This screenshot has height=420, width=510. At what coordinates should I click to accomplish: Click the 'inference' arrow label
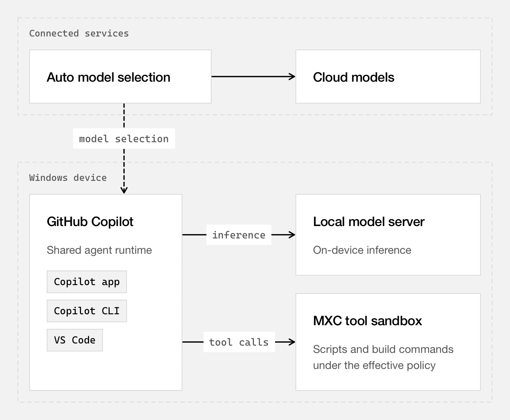click(x=239, y=235)
